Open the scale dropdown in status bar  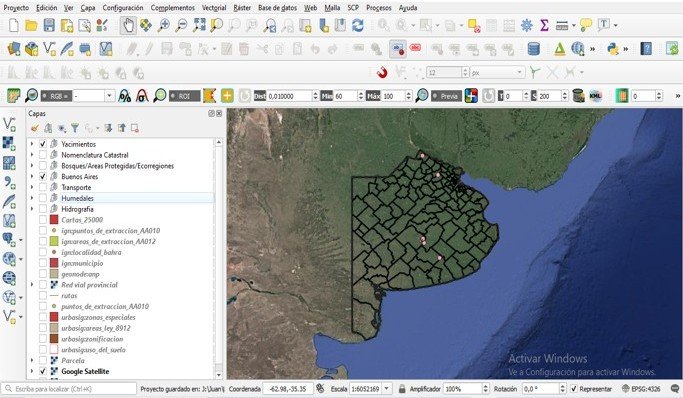(386, 388)
